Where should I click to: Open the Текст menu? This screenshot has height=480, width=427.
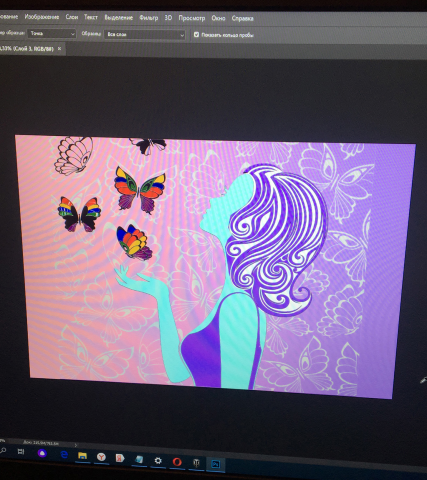point(91,17)
